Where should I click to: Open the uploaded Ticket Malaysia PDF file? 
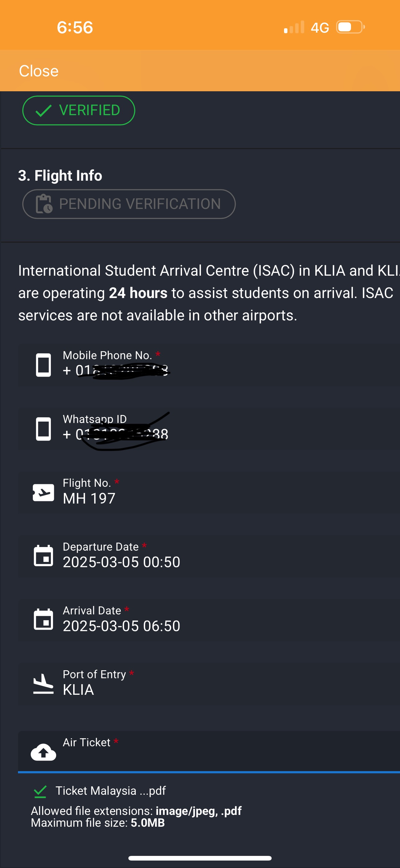110,791
